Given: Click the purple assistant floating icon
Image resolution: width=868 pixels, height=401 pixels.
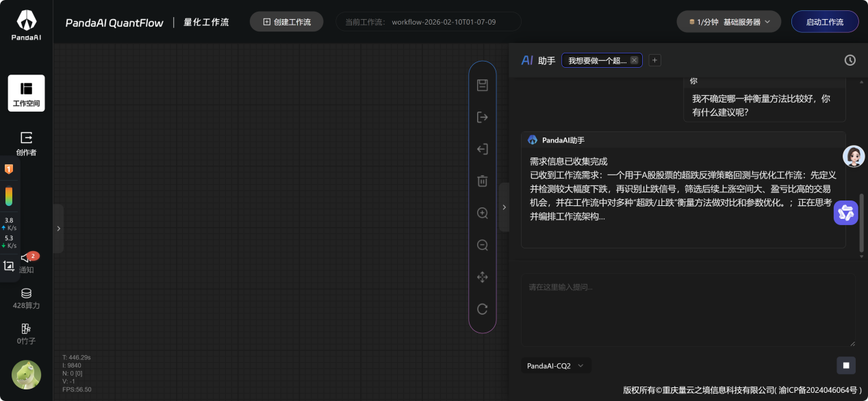Looking at the screenshot, I should click(x=845, y=214).
